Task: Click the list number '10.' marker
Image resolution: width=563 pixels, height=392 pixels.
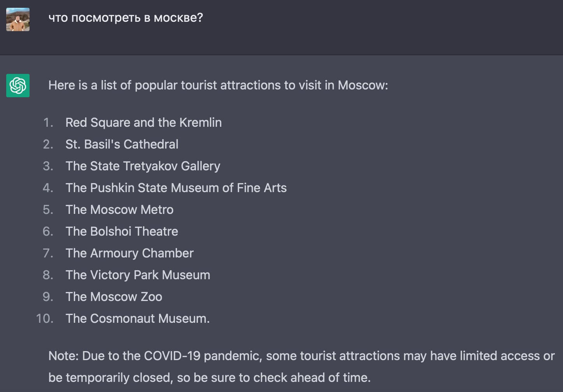Action: 44,318
